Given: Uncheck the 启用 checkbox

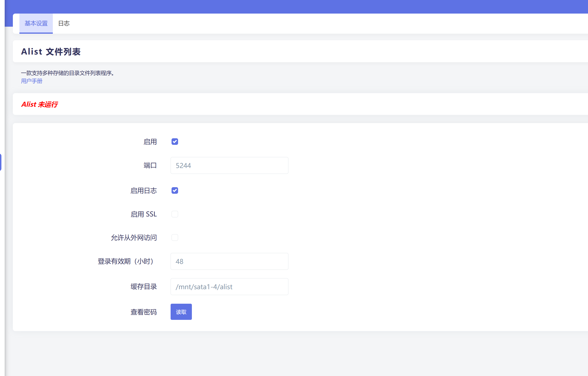Looking at the screenshot, I should 175,142.
